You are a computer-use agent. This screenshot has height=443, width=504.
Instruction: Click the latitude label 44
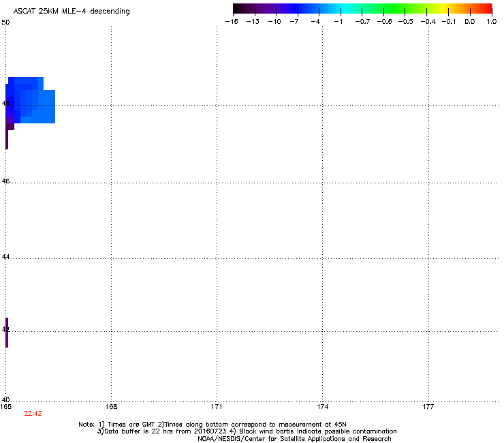[5, 257]
